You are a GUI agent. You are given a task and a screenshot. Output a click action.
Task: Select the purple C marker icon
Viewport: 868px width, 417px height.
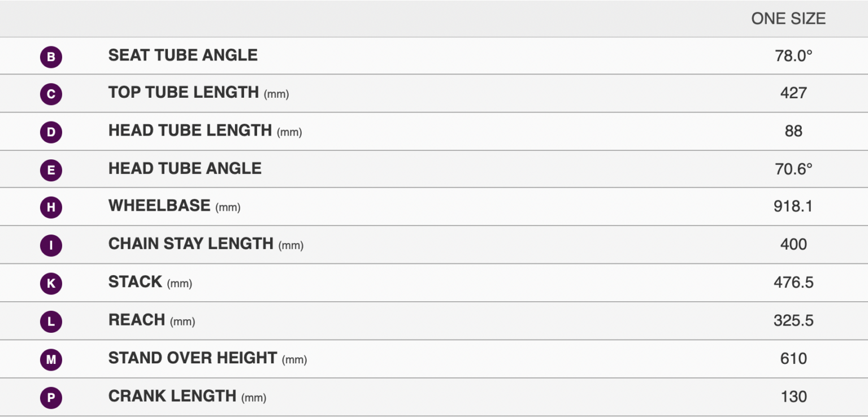[51, 94]
